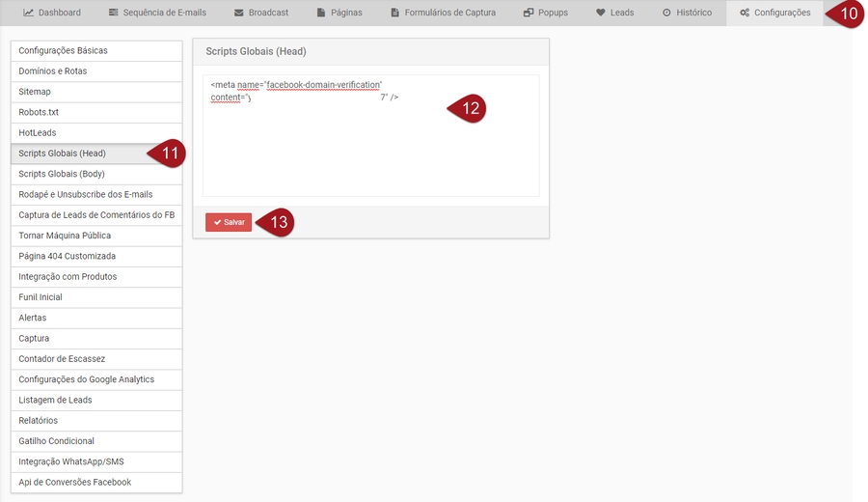Open Domínios e Rotas section
Screen dimensions: 868x502
[x=53, y=71]
